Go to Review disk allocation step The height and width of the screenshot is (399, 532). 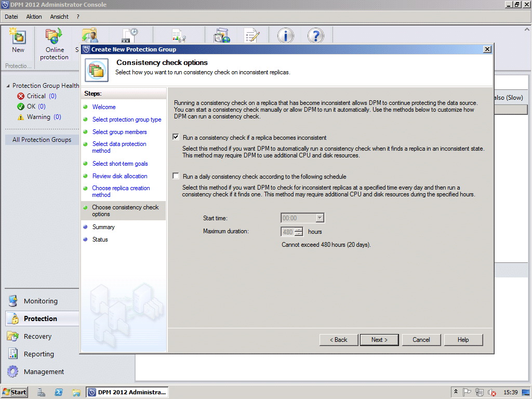click(x=120, y=176)
